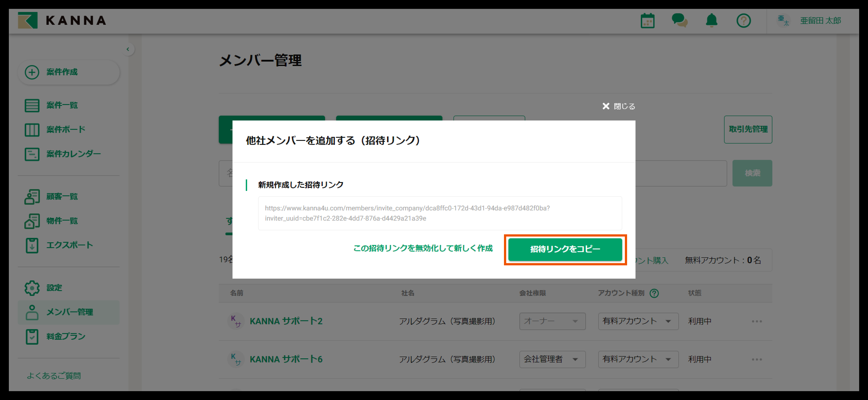Click help icon beside アカウント種別

[x=654, y=293]
